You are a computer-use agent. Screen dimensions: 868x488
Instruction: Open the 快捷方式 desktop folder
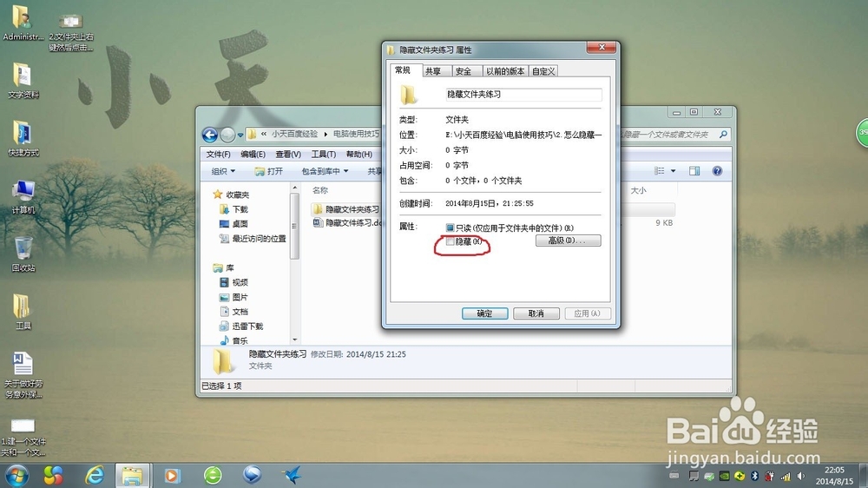pos(23,137)
